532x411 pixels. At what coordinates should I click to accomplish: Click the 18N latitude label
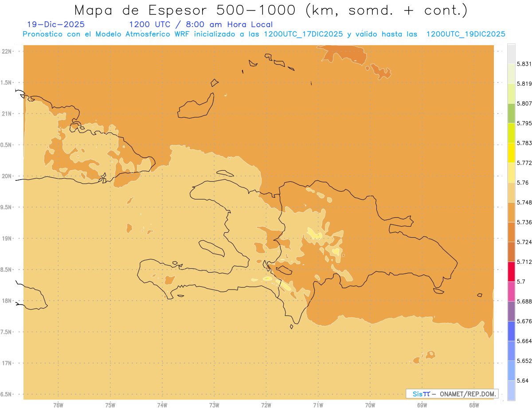point(7,301)
